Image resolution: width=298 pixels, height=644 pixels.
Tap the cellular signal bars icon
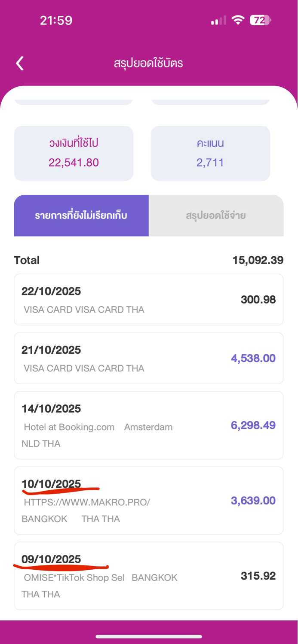point(218,21)
